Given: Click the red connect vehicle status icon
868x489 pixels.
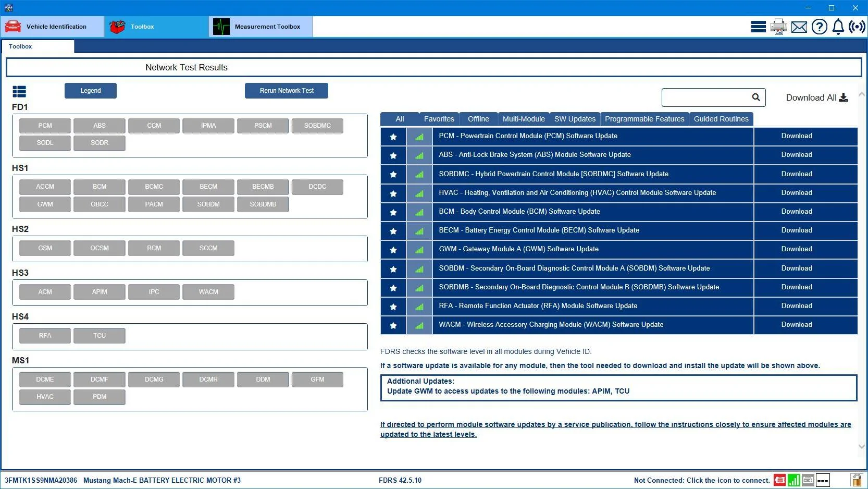Looking at the screenshot, I should click(779, 480).
